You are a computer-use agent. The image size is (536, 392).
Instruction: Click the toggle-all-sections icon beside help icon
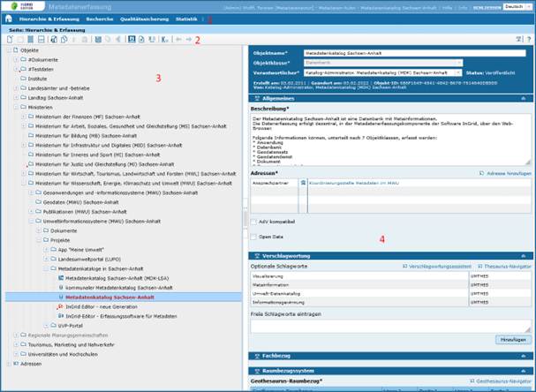(519, 40)
